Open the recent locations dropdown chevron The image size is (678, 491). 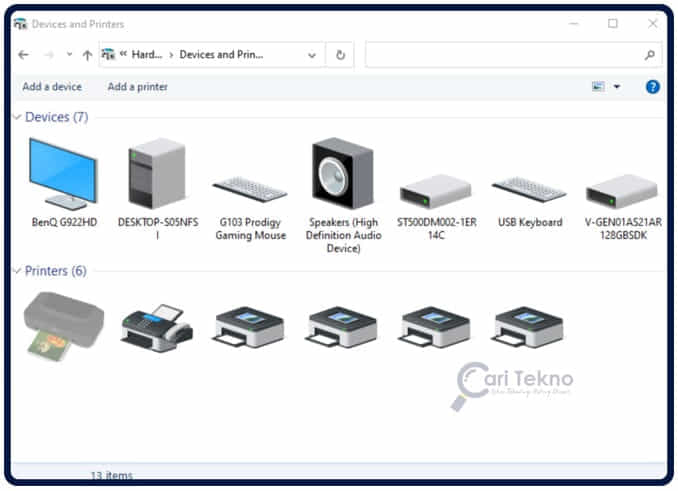pyautogui.click(x=69, y=55)
